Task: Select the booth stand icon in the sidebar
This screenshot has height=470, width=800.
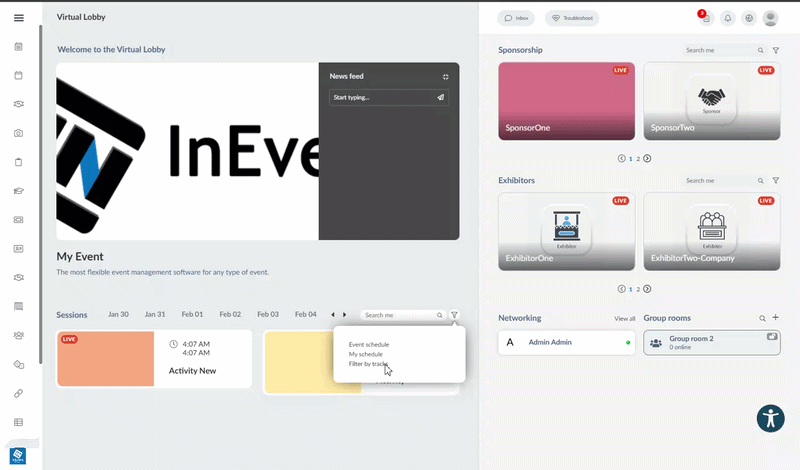Action: (18, 307)
